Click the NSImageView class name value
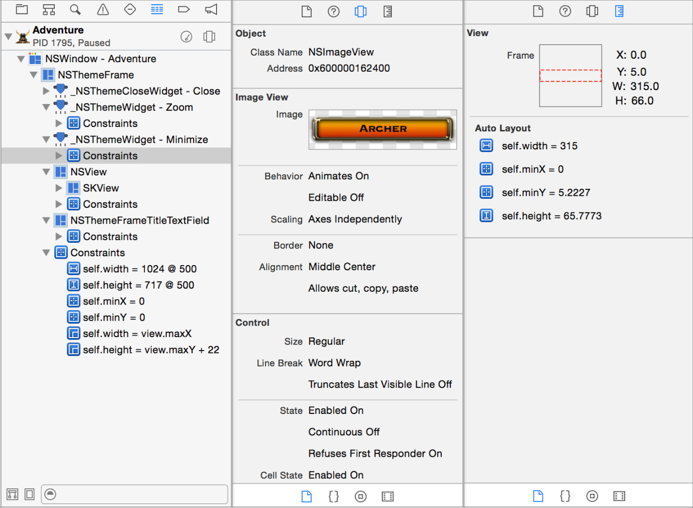Image resolution: width=693 pixels, height=508 pixels. (341, 52)
